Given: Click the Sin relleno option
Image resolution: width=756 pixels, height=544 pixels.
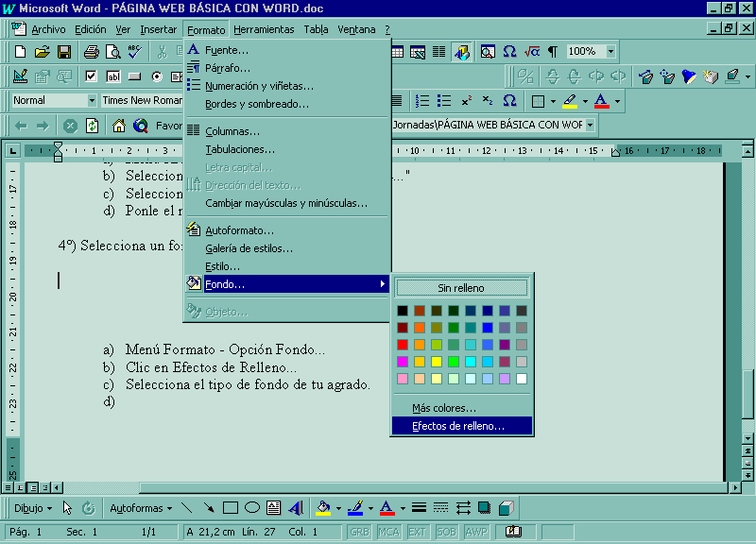Looking at the screenshot, I should click(x=462, y=285).
